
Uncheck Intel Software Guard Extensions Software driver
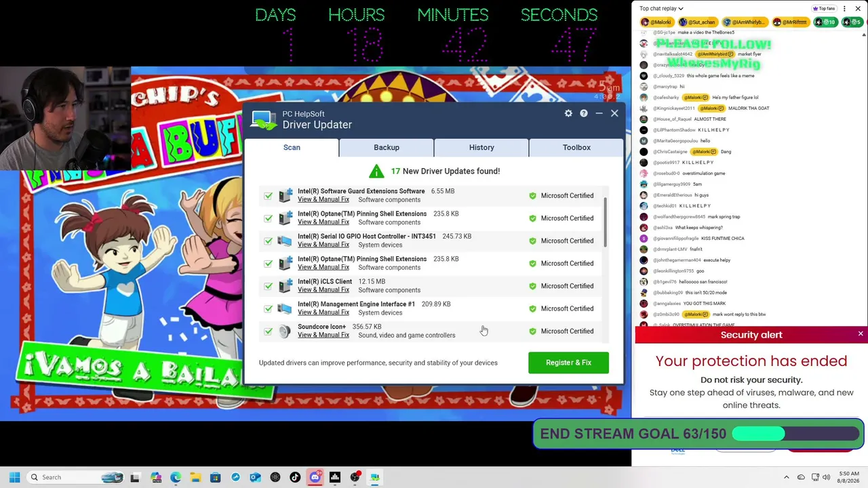[x=269, y=196]
